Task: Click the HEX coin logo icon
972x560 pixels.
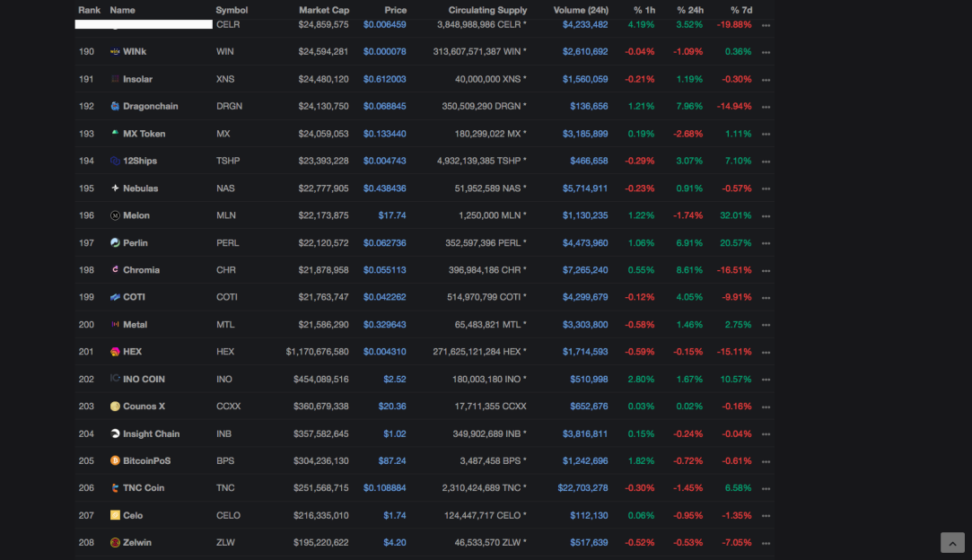Action: tap(115, 352)
